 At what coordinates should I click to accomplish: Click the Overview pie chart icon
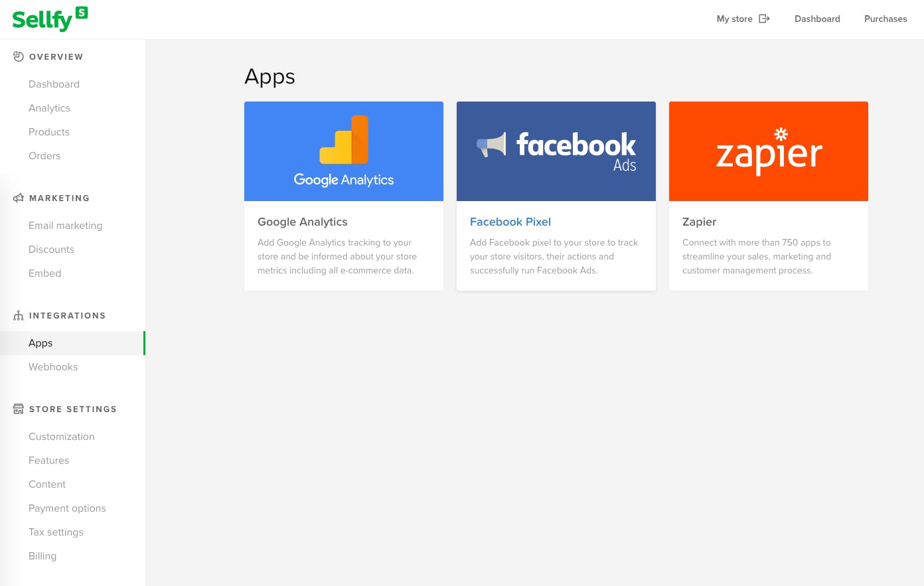(19, 56)
